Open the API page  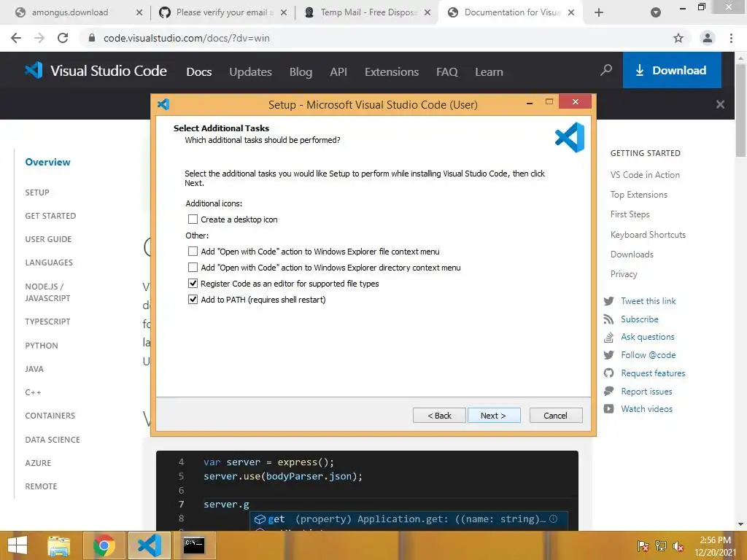[x=338, y=72]
